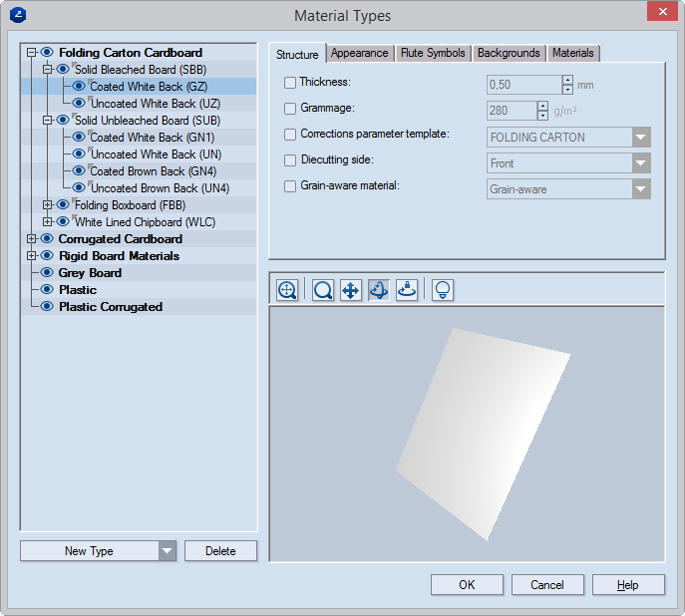Viewport: 685px width, 616px height.
Task: Toggle visibility eye of Folding Carton Cardboard
Action: (47, 53)
